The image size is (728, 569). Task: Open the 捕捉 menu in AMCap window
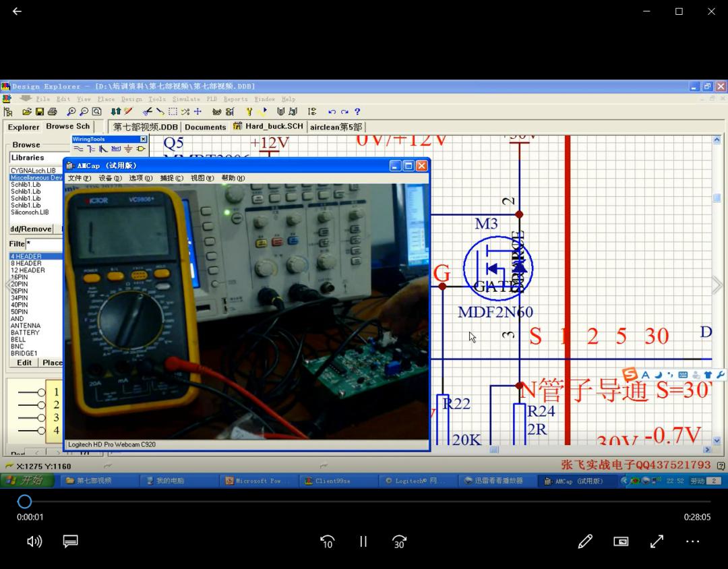pos(171,178)
